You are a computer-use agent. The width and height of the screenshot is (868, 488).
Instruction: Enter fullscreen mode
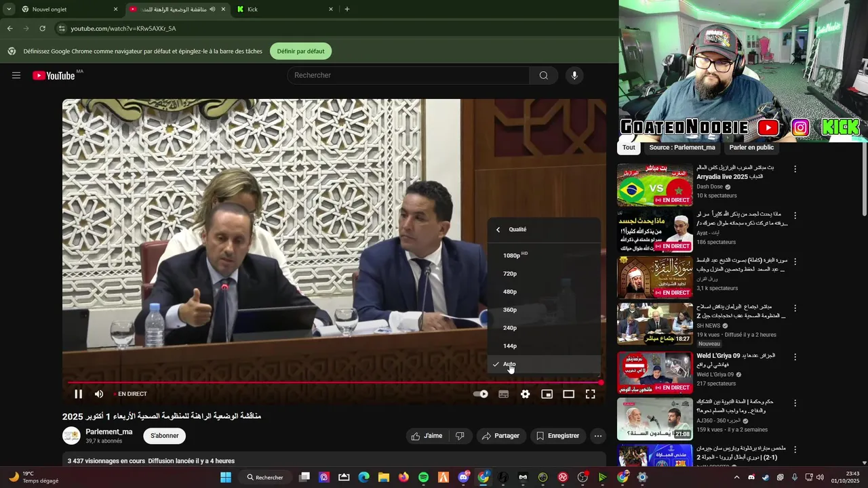pyautogui.click(x=590, y=394)
